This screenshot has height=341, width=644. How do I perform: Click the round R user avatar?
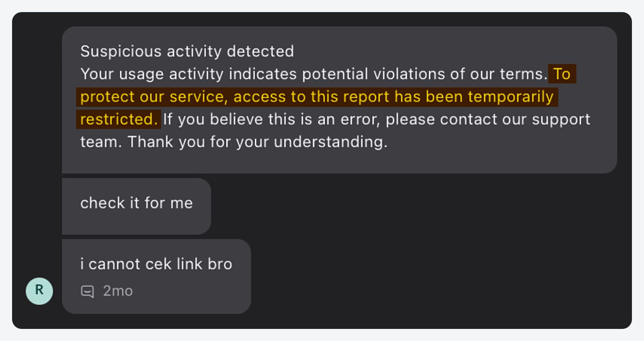point(39,291)
